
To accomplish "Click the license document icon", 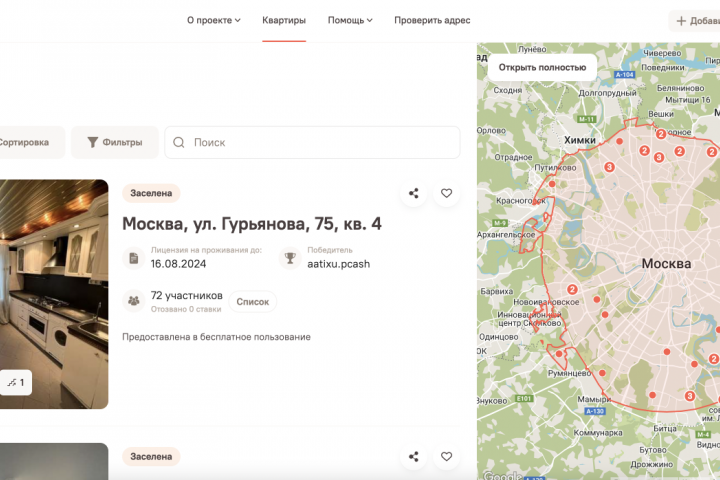I will click(134, 258).
